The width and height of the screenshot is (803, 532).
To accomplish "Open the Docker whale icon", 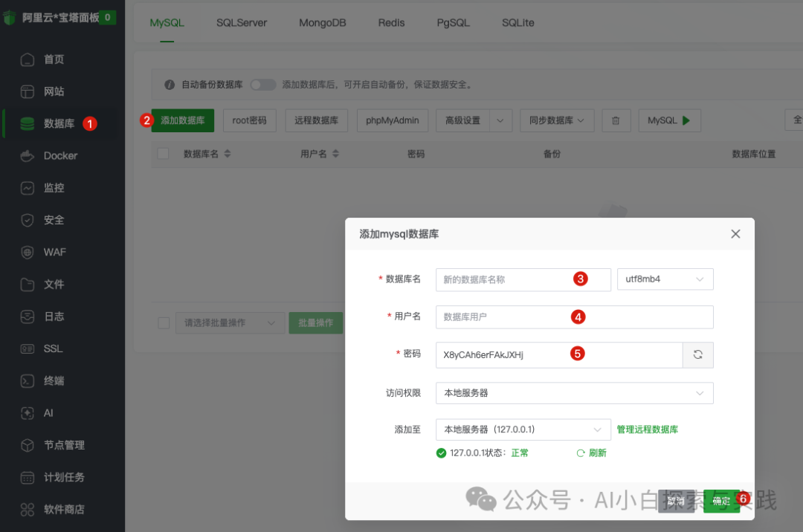I will (x=28, y=156).
